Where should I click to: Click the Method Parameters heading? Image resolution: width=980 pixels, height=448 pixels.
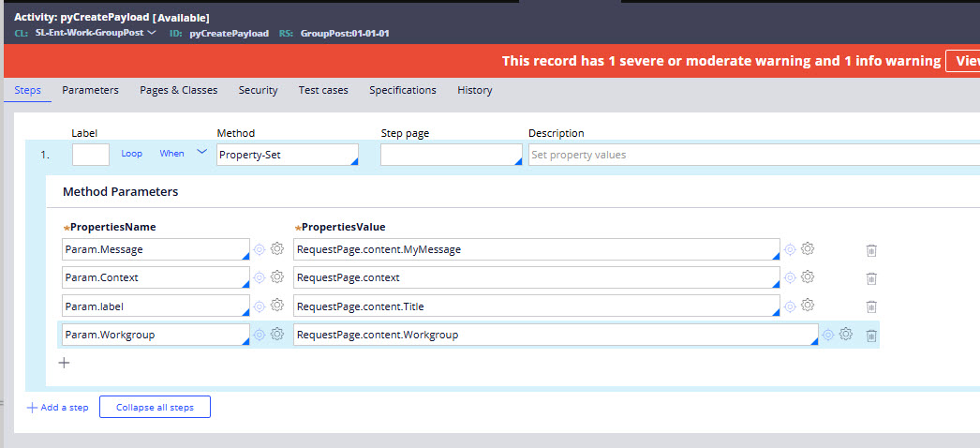pyautogui.click(x=121, y=192)
